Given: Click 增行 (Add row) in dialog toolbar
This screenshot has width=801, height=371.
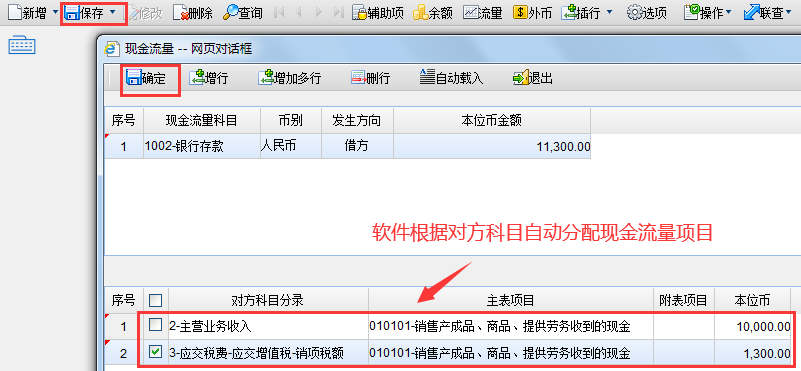Looking at the screenshot, I should 209,78.
